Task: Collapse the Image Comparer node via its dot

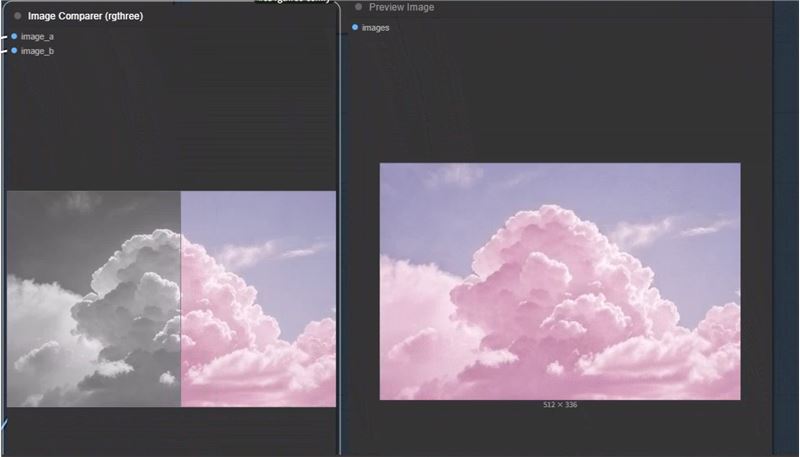Action: click(18, 16)
